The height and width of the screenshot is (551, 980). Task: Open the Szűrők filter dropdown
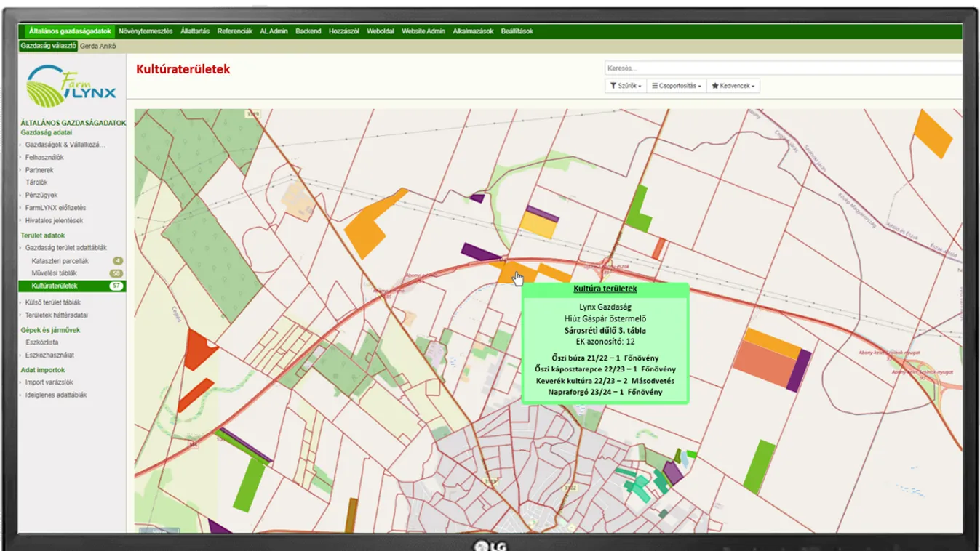pyautogui.click(x=625, y=86)
